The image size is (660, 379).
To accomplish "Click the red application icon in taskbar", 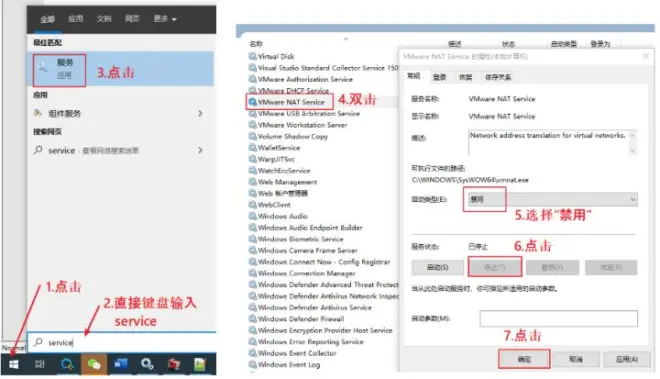I will pyautogui.click(x=174, y=364).
